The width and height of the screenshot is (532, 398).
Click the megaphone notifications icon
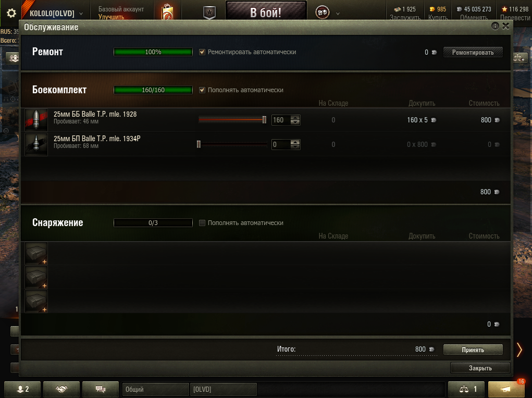point(506,389)
